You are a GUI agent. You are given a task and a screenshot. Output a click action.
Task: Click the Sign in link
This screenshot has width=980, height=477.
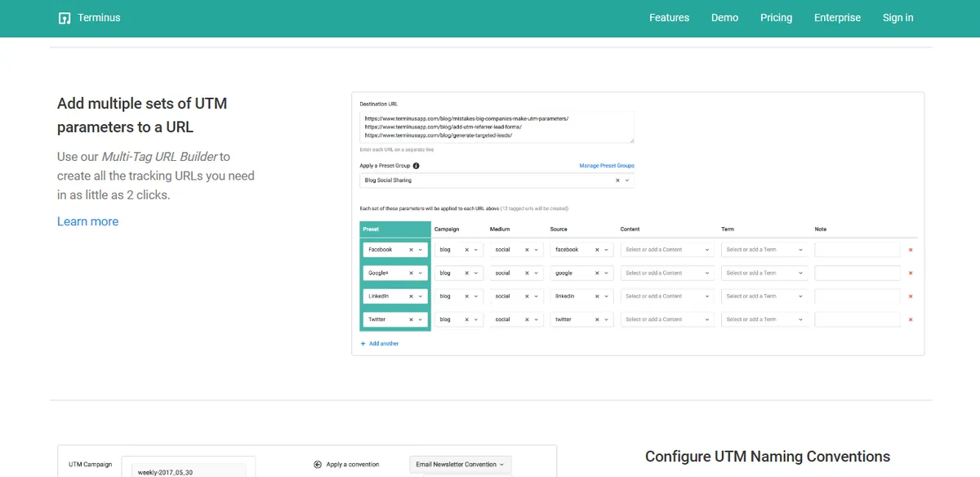(898, 18)
